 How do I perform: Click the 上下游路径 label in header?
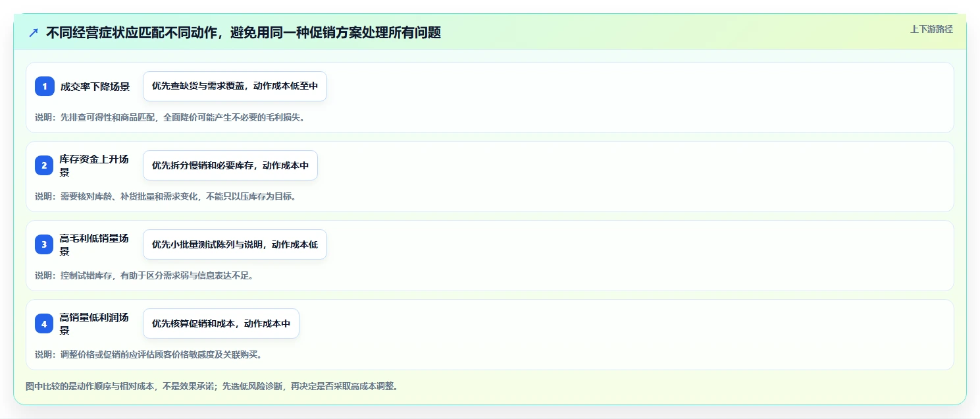[931, 29]
